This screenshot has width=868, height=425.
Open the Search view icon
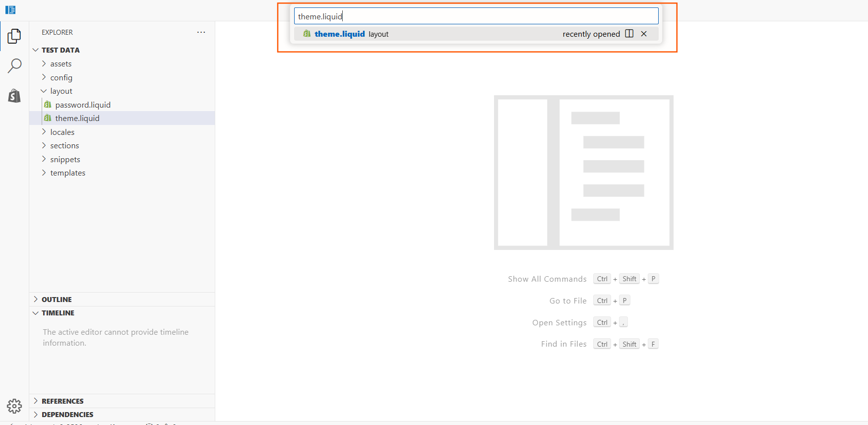click(x=14, y=65)
